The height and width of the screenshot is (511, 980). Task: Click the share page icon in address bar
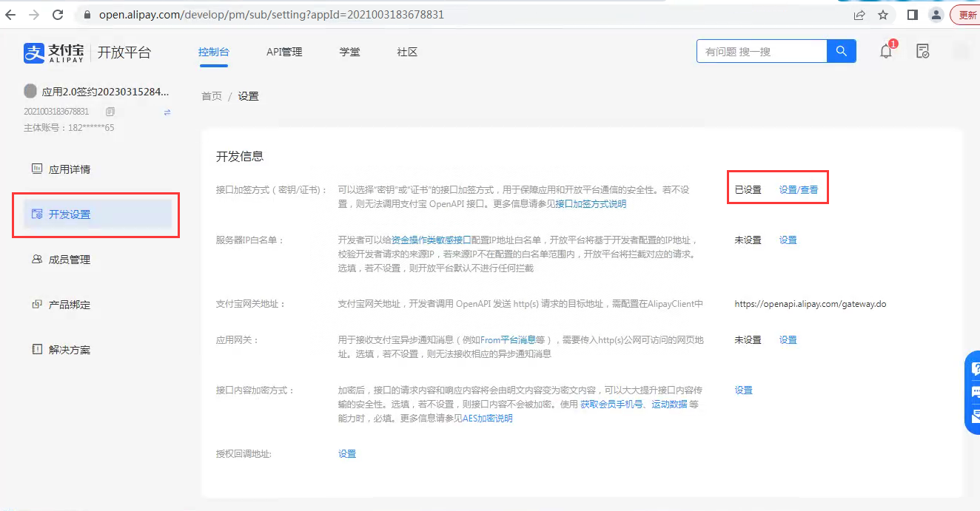click(x=859, y=15)
